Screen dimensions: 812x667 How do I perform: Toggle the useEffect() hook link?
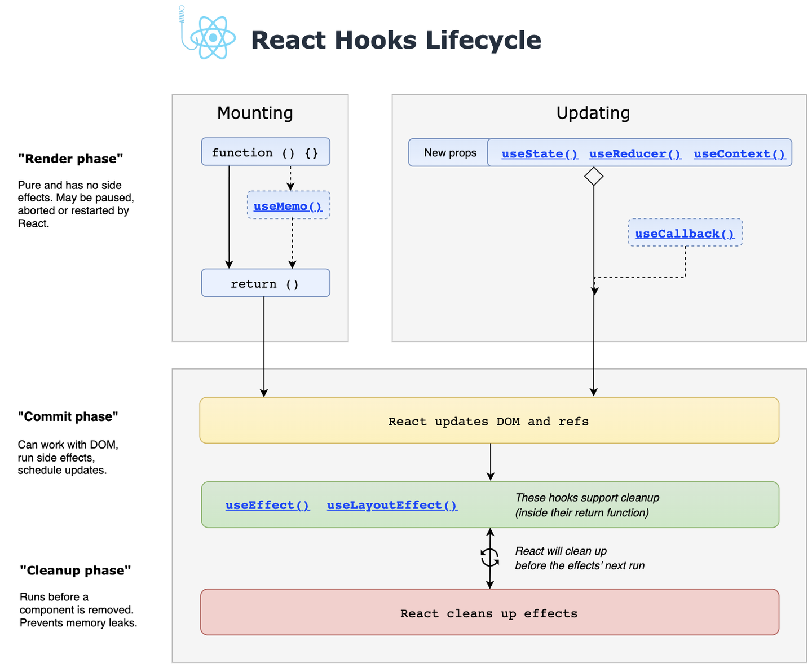pos(267,505)
